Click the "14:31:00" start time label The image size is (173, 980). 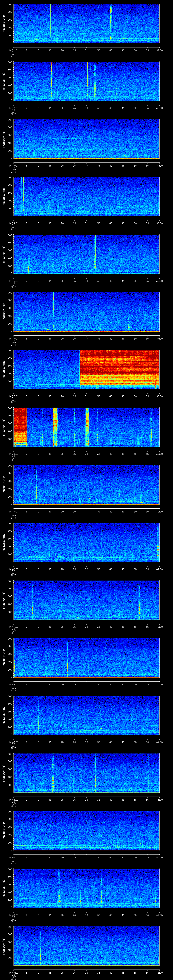(13, 50)
